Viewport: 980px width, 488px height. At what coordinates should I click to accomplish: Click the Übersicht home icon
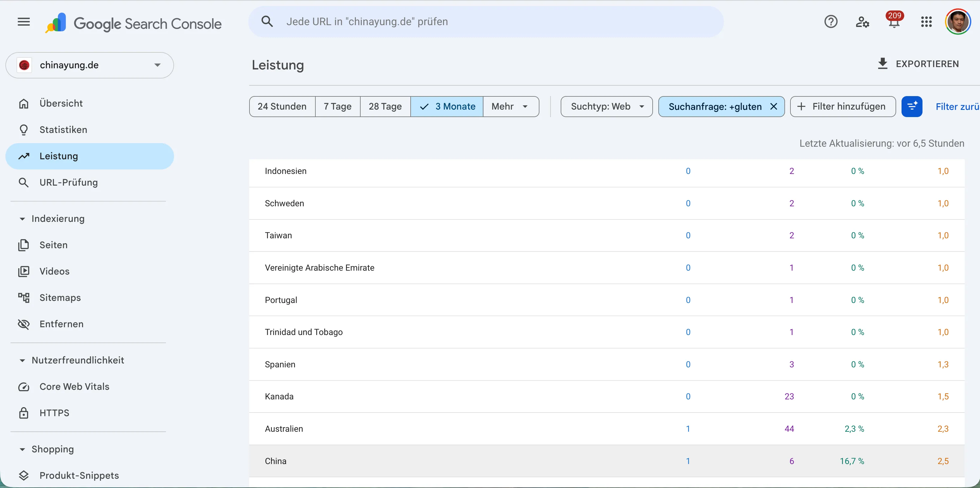24,104
